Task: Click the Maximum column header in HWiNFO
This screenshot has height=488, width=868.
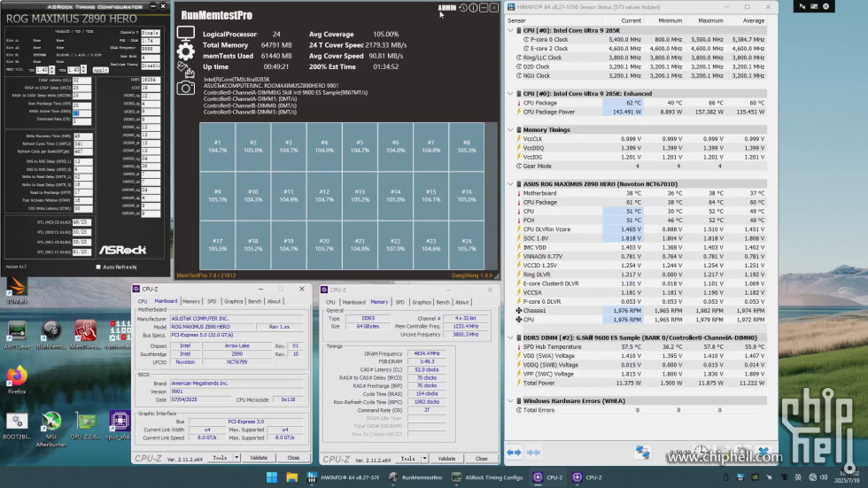Action: click(x=710, y=20)
